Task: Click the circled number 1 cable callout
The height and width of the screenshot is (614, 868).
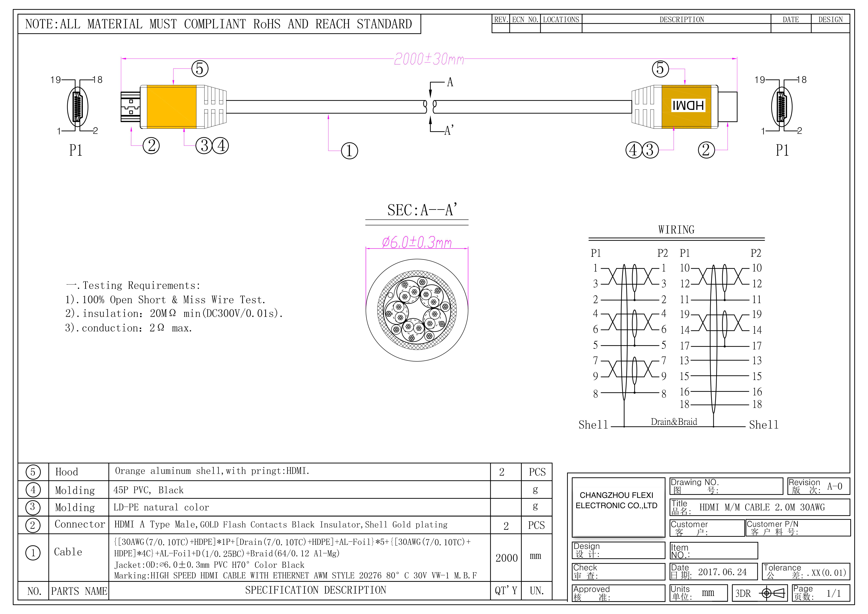Action: tap(349, 151)
